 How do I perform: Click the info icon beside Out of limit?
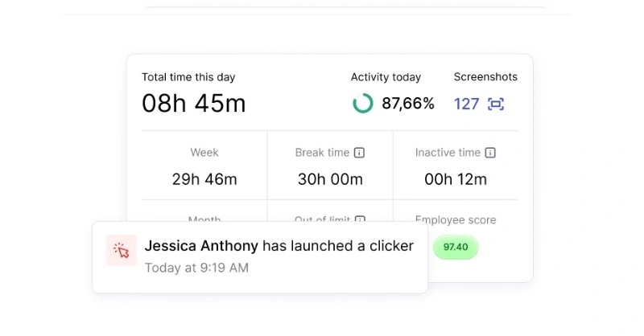click(x=360, y=219)
